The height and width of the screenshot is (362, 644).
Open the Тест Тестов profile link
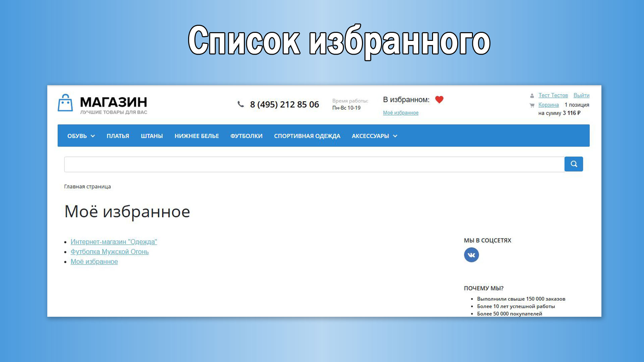click(x=553, y=96)
